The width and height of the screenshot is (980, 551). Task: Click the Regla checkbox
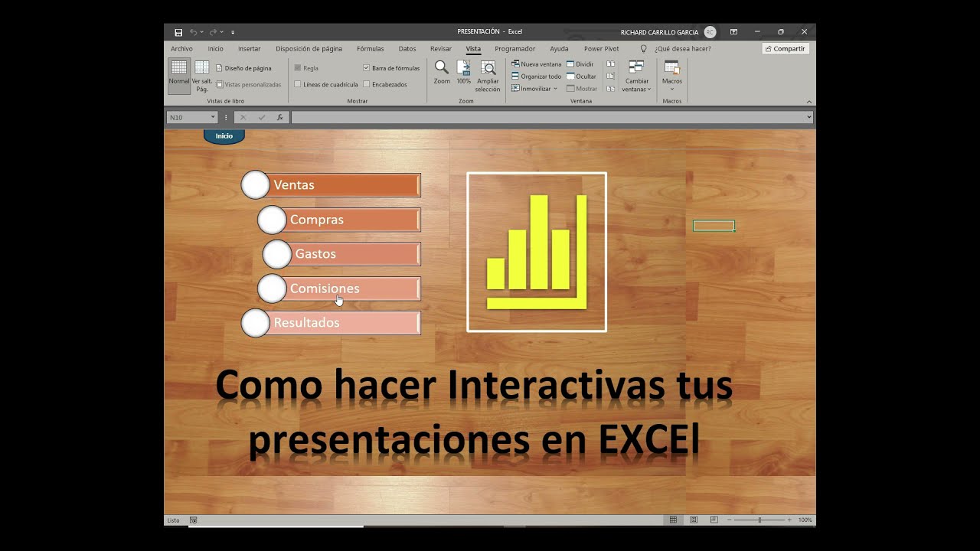point(298,68)
